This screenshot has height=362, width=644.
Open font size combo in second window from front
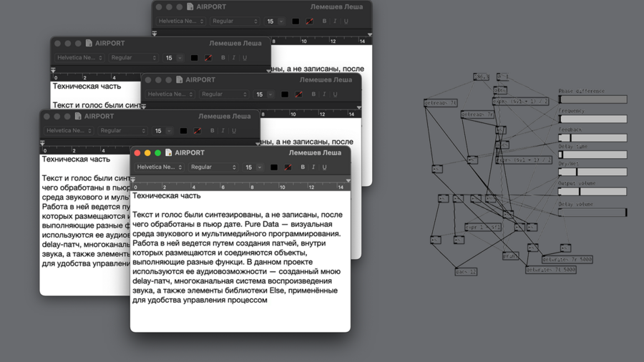162,130
